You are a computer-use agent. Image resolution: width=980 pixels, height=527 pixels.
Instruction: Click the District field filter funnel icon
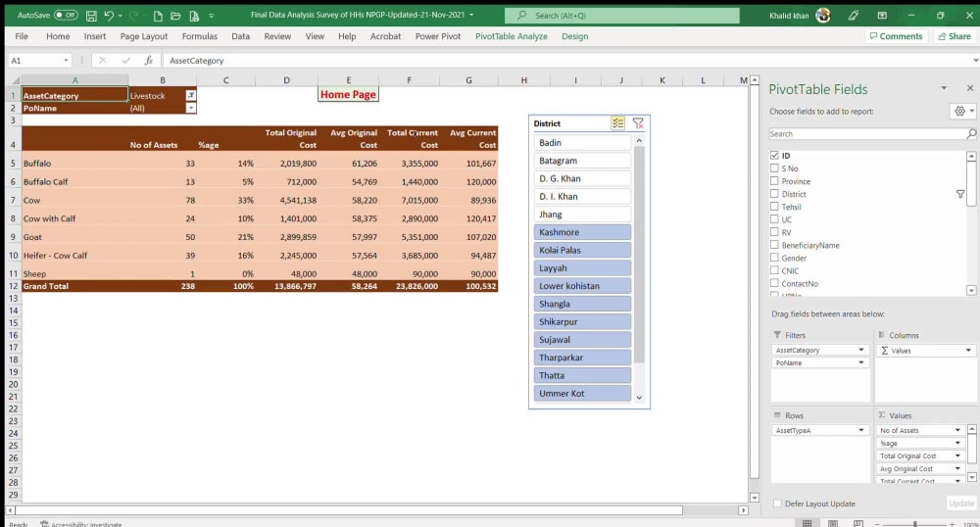click(960, 194)
